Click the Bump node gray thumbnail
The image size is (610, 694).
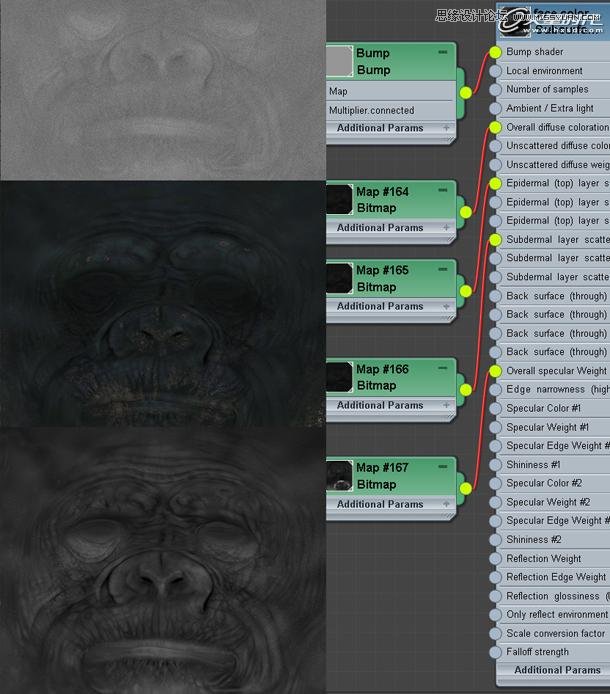point(340,62)
